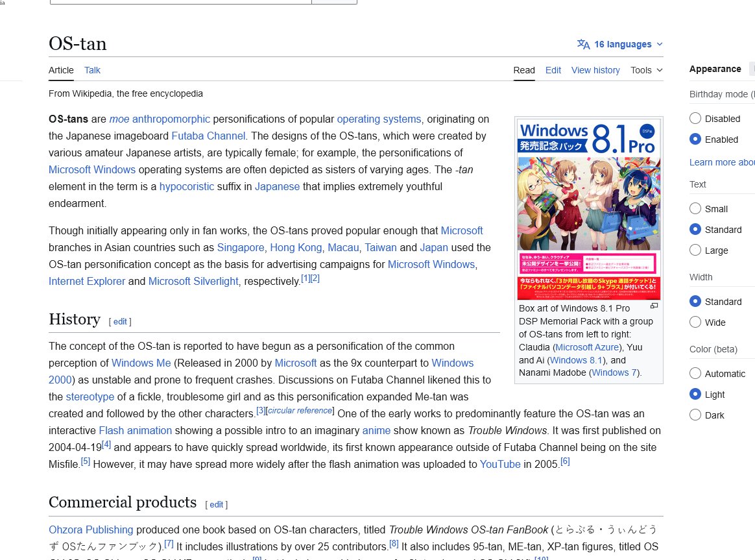Viewport: 755px width, 560px height.
Task: Open the Microsoft Silverlight link
Action: 193,281
